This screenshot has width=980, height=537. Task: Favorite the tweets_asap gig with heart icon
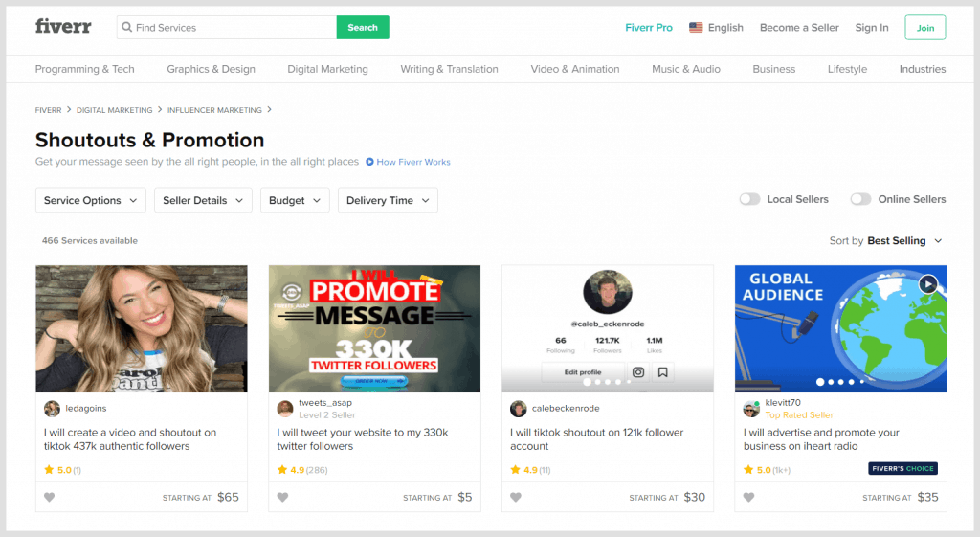tap(282, 497)
